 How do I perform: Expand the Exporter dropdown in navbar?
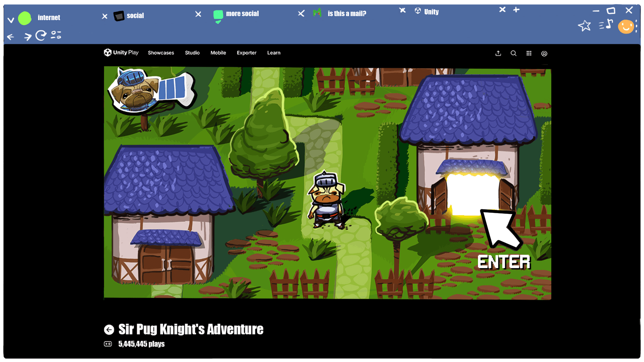coord(247,53)
